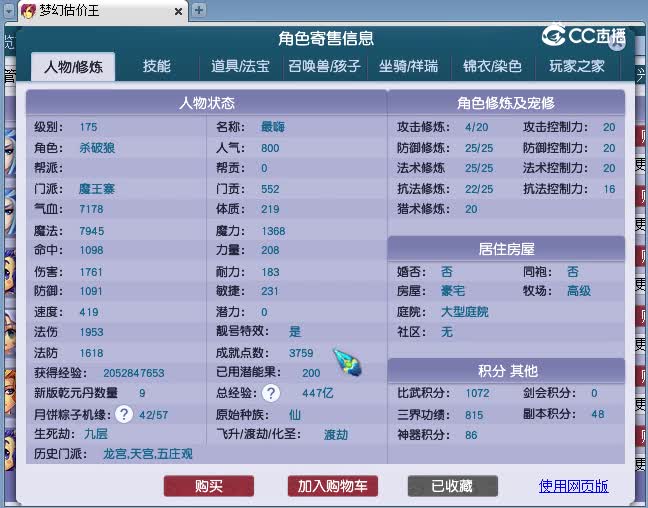Click the role value 杀破狼
This screenshot has height=508, width=648.
(x=97, y=148)
